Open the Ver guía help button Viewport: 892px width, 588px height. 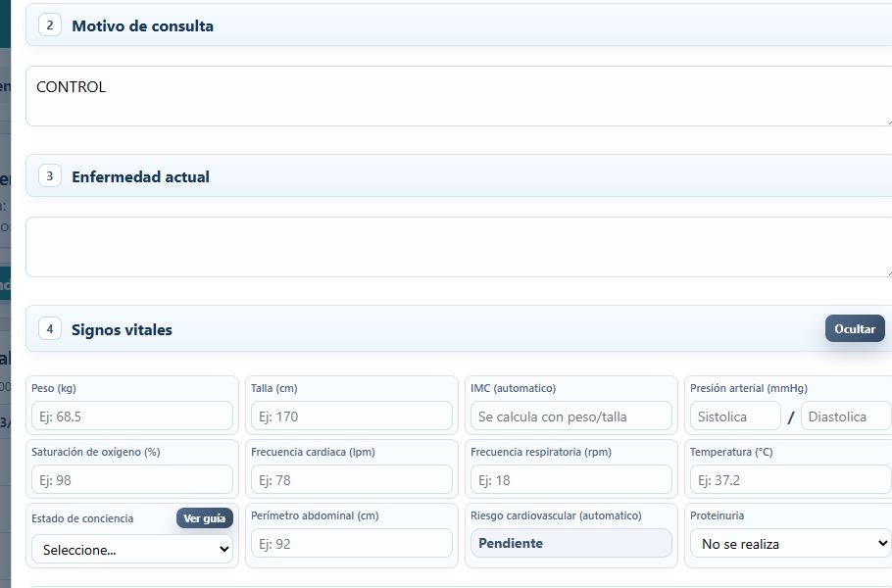204,518
